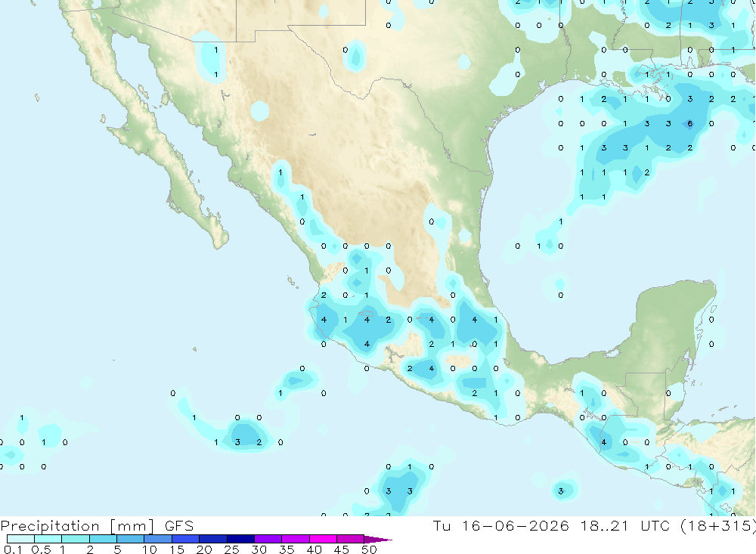
Task: Click the '50' legend scale label
Action: click(x=369, y=549)
